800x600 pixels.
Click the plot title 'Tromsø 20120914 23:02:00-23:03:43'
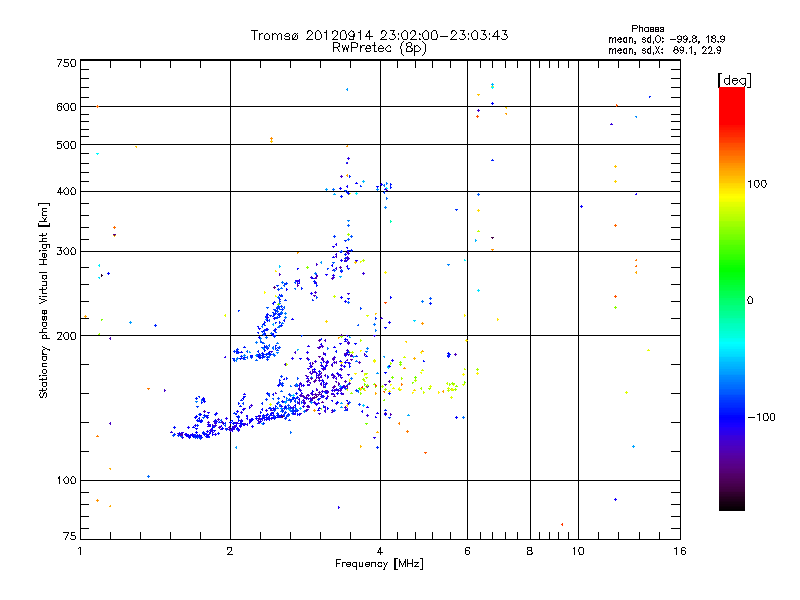379,35
